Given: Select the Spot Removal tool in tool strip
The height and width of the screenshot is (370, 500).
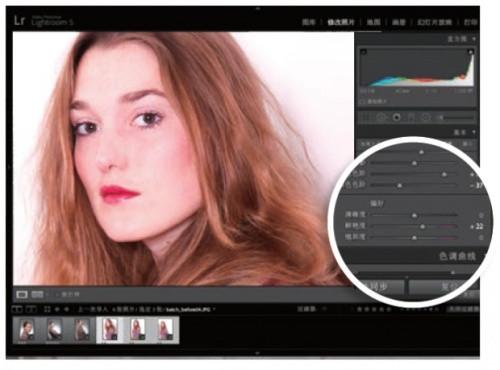Looking at the screenshot, I should pos(381,117).
